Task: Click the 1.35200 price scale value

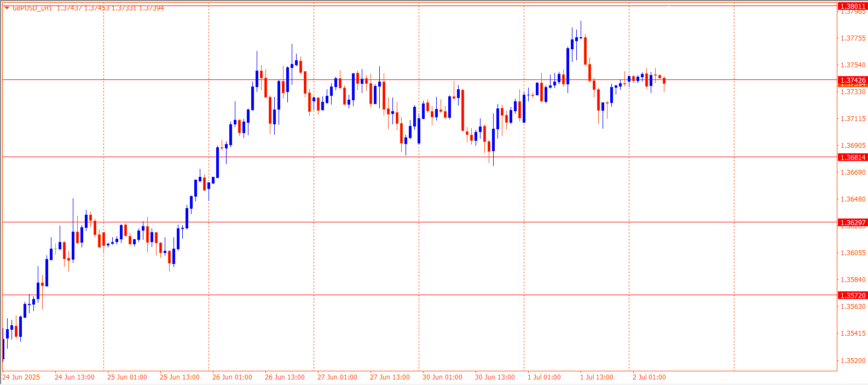Action: point(853,361)
